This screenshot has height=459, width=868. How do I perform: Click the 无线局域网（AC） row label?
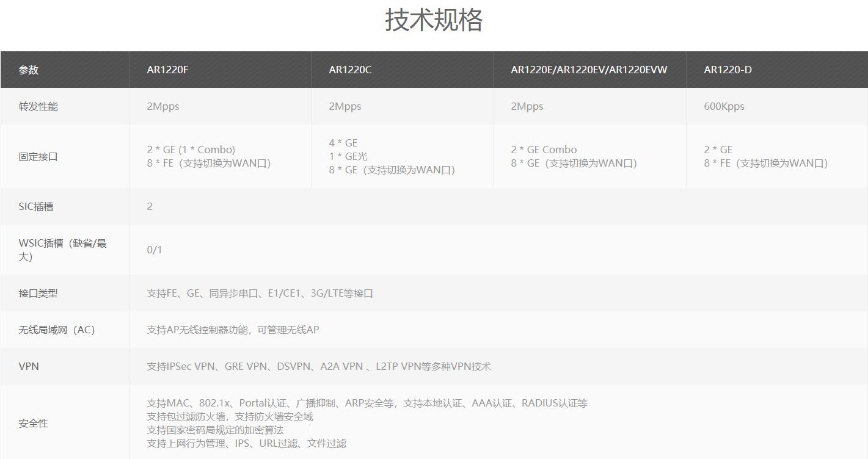(x=57, y=330)
